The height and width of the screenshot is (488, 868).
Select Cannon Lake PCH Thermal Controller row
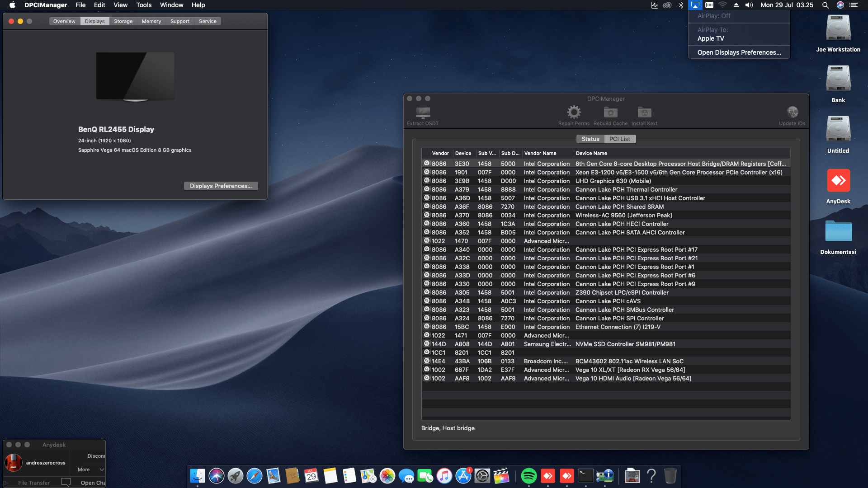coord(606,189)
